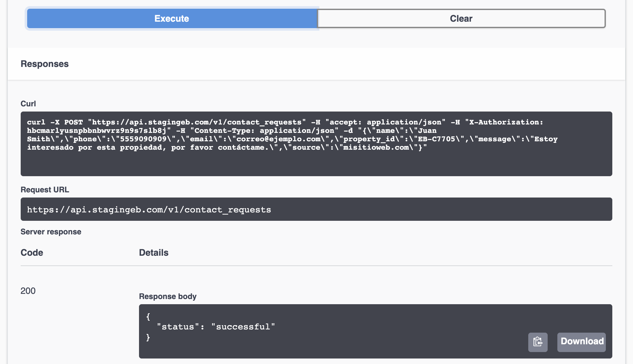Viewport: 633px width, 364px height.
Task: Click the Responses section heading
Action: (45, 64)
